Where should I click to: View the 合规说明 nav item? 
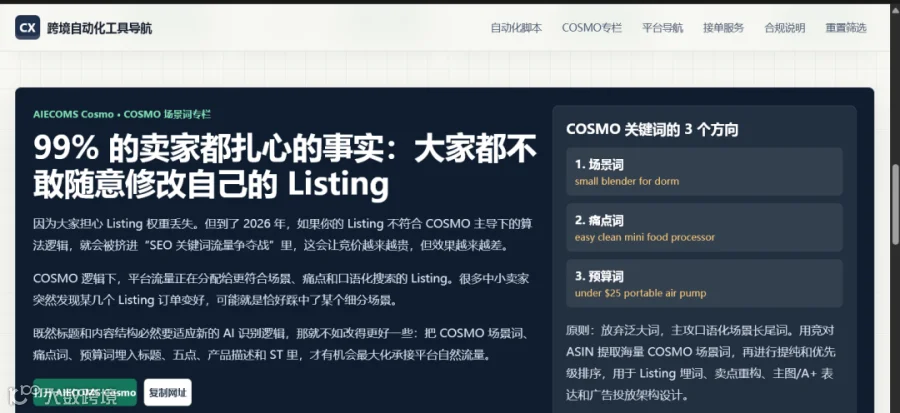point(785,28)
